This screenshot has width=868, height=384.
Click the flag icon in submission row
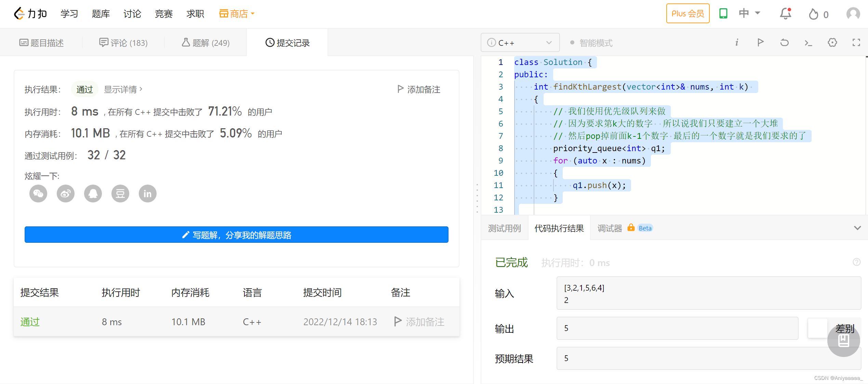click(x=398, y=321)
